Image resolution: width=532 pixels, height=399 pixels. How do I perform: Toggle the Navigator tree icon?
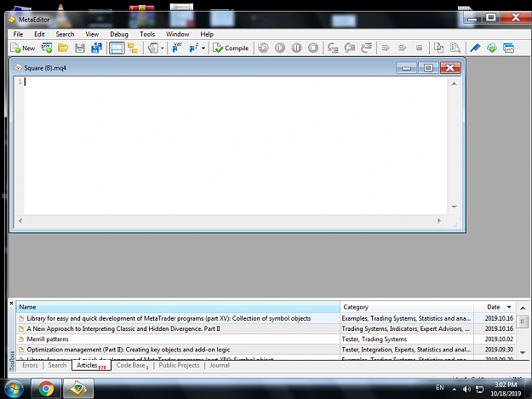coord(133,48)
